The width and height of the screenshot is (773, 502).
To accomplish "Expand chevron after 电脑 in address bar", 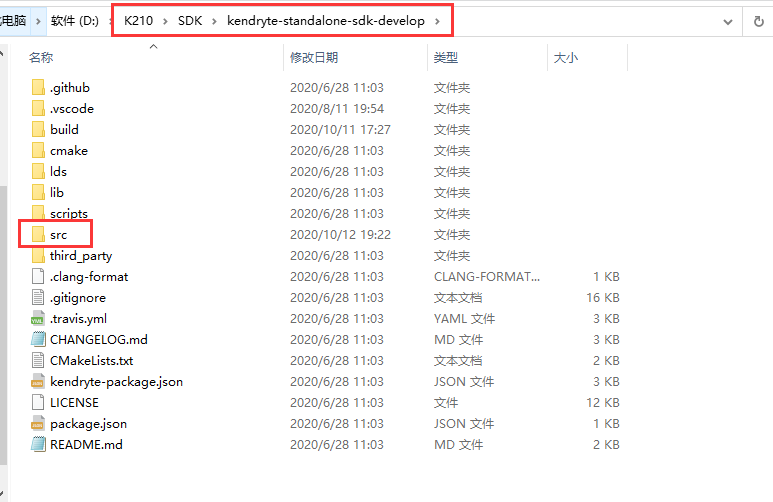I will (38, 21).
